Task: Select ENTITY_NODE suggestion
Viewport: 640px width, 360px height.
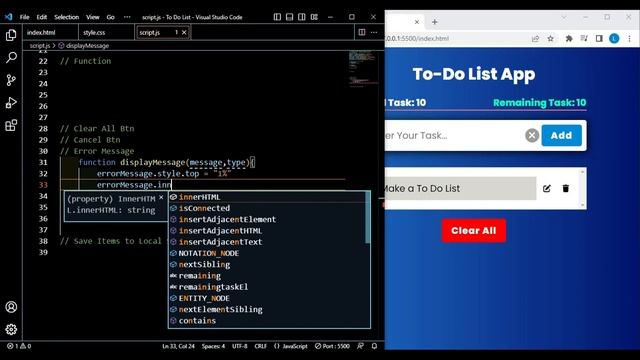Action: [x=267, y=298]
